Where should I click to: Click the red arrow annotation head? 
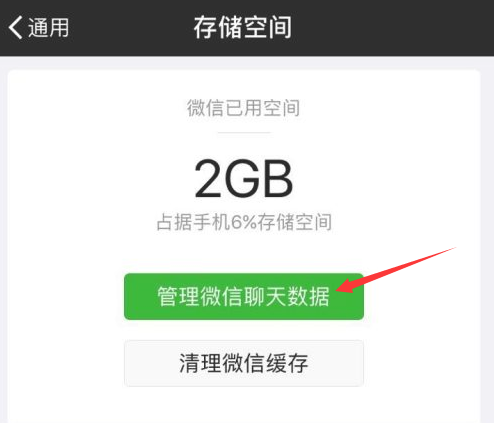(347, 287)
